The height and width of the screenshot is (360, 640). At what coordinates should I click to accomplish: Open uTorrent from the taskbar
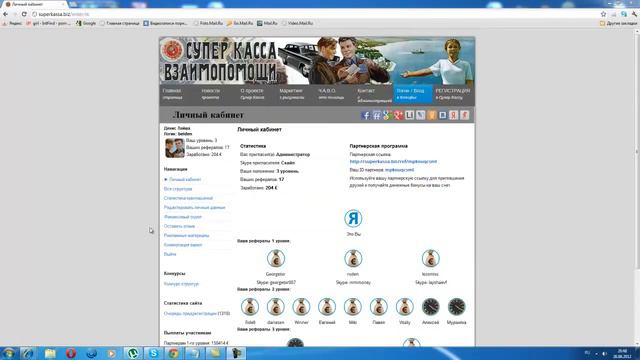[x=133, y=353]
